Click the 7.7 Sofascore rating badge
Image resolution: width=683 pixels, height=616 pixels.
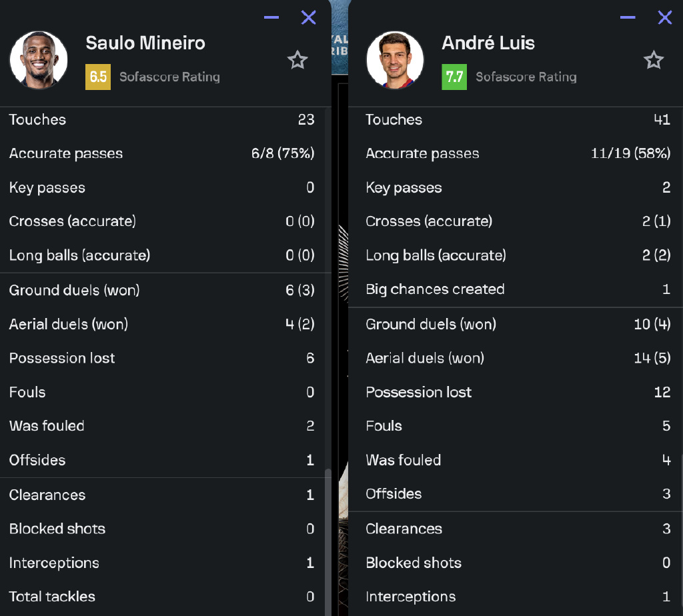454,77
